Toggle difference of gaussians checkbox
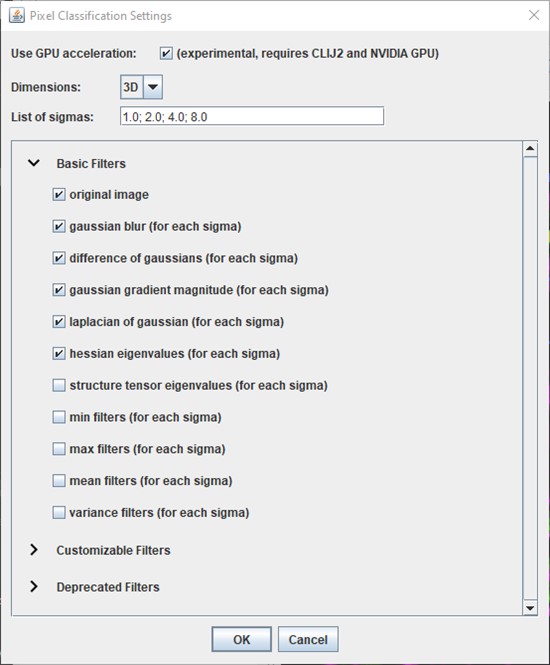 click(59, 258)
